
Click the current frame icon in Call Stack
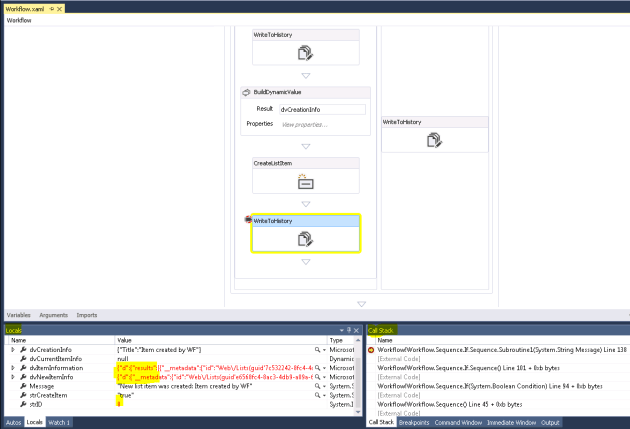click(x=372, y=350)
